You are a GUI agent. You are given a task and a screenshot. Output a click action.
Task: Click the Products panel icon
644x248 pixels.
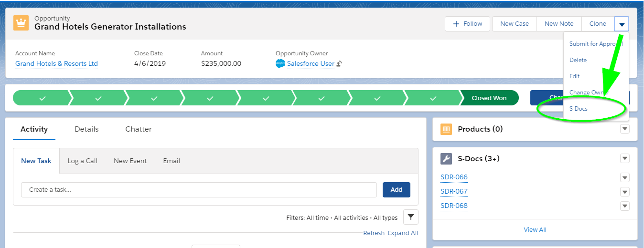[446, 129]
